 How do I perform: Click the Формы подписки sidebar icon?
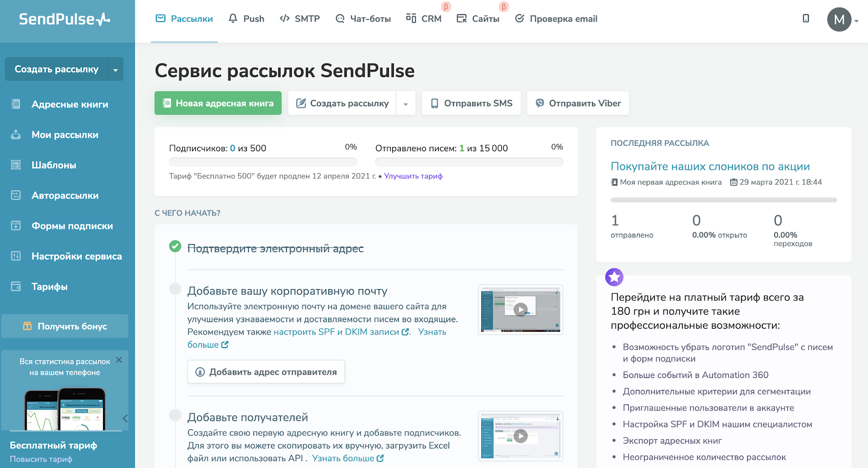[x=16, y=226]
